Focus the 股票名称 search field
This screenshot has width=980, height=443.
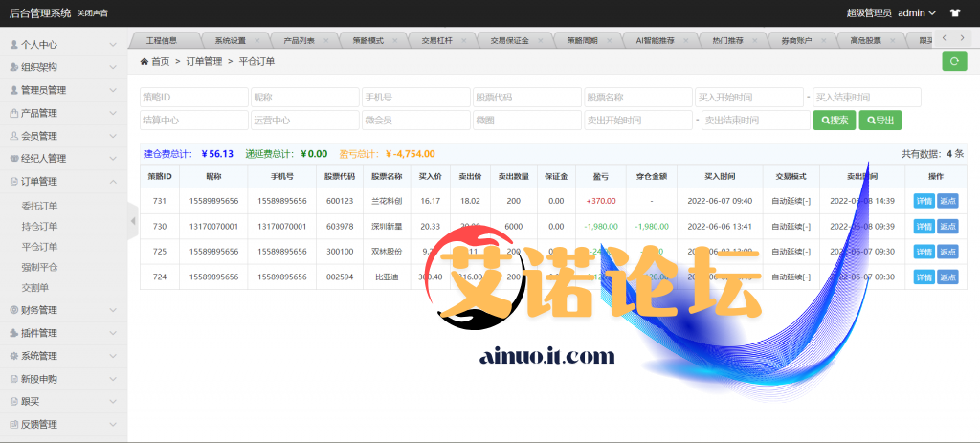pos(638,98)
